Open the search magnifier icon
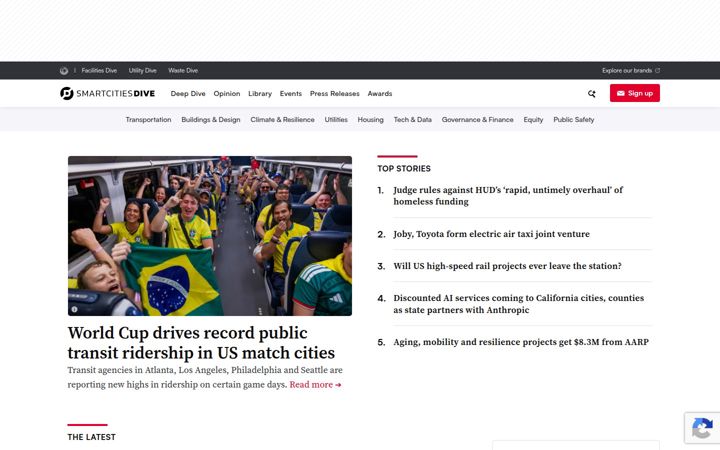Viewport: 720px width, 450px height. [591, 94]
